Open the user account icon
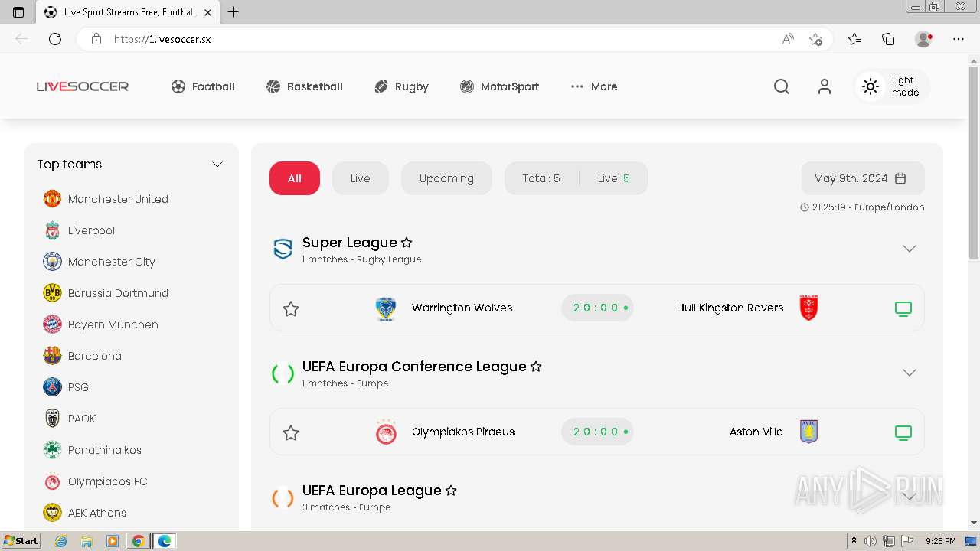The height and width of the screenshot is (551, 980). [x=825, y=86]
